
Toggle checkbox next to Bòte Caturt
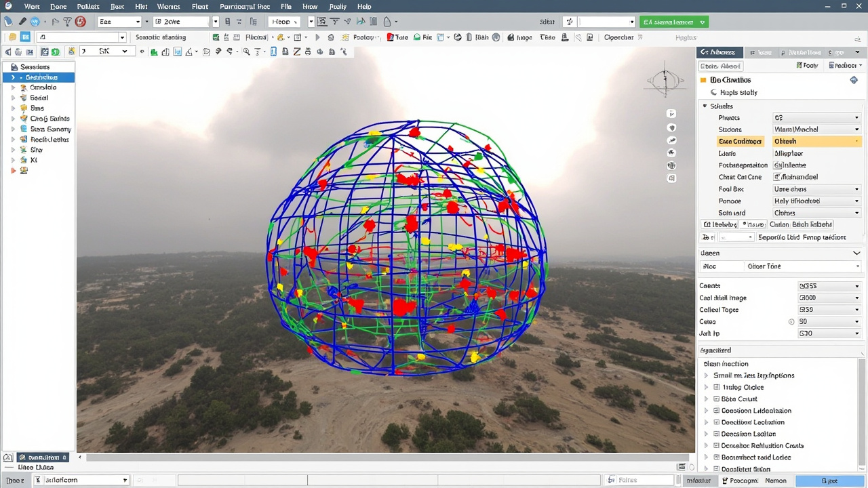point(716,399)
